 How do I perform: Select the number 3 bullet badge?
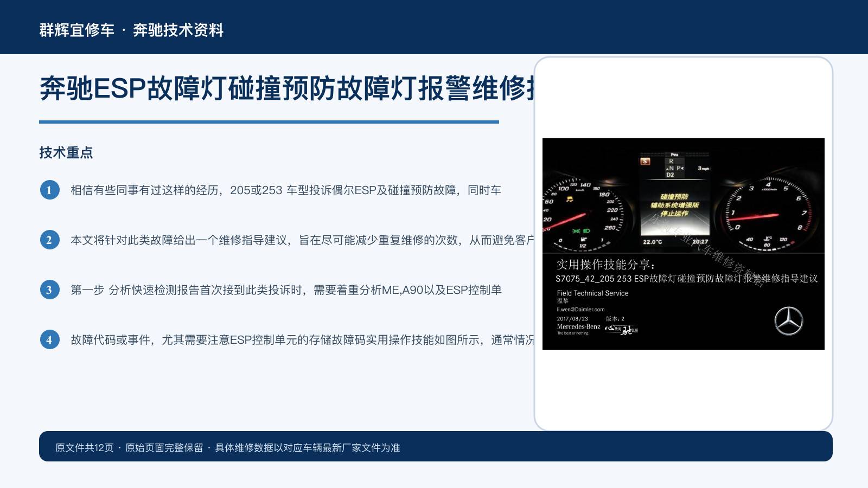click(49, 290)
